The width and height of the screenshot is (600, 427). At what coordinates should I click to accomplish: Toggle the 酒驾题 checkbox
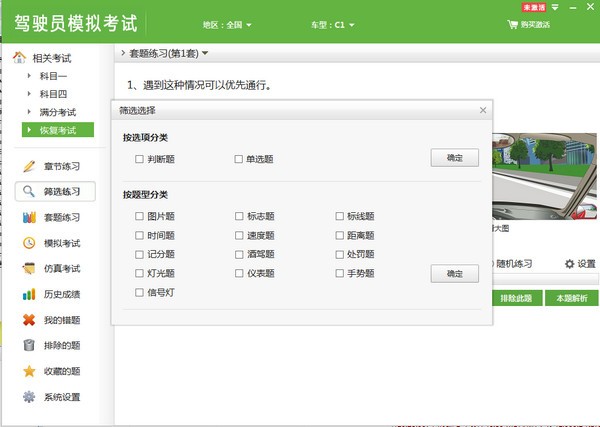coord(239,254)
